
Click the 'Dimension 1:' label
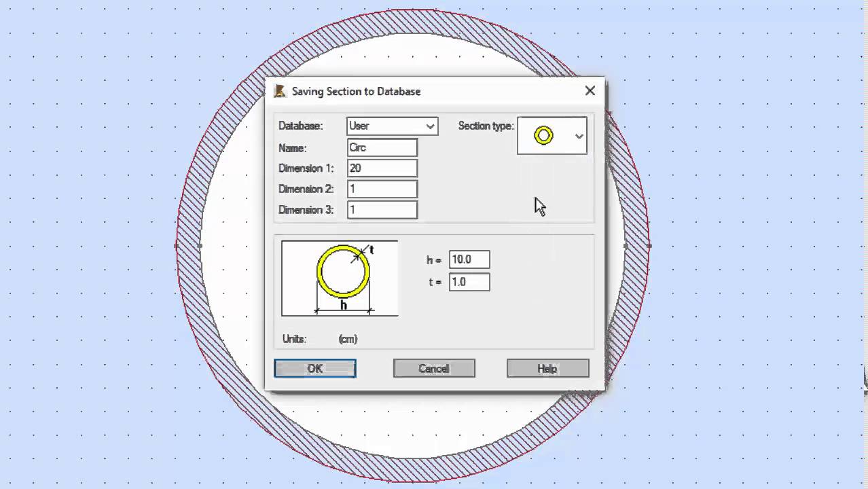pos(306,168)
